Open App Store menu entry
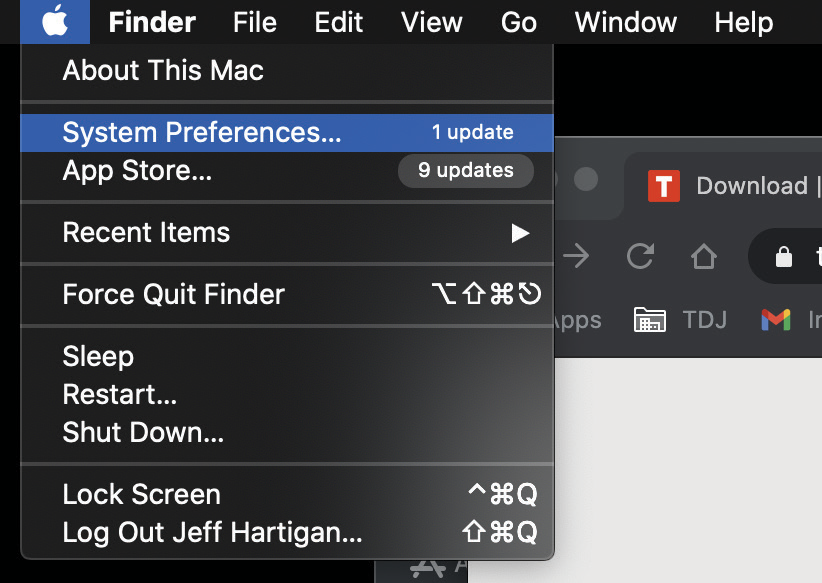 (287, 171)
